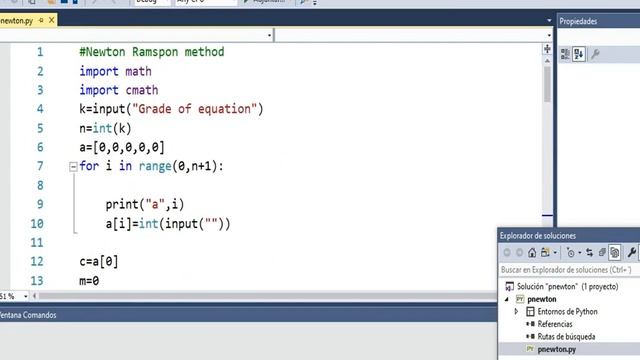
Task: Select the pnewton.py file in Solution Explorer
Action: (556, 349)
